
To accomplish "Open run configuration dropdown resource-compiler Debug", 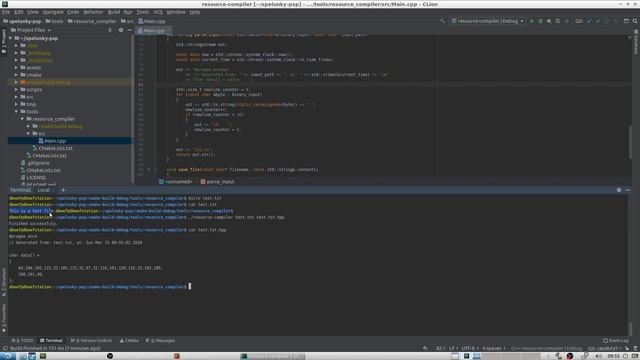I will pos(488,21).
